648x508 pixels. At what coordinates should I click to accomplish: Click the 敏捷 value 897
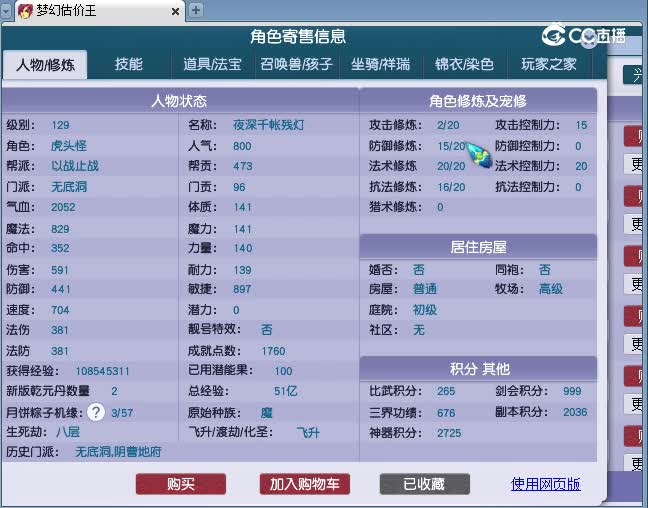coord(242,289)
